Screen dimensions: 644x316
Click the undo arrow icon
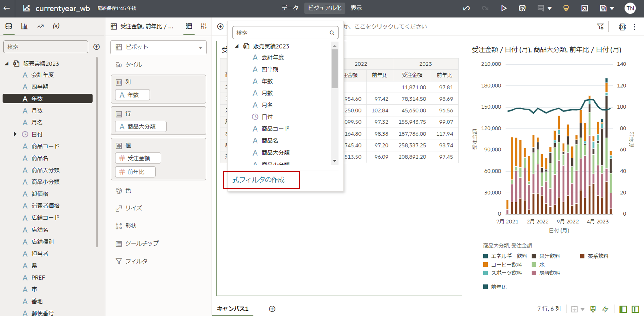[x=466, y=9]
